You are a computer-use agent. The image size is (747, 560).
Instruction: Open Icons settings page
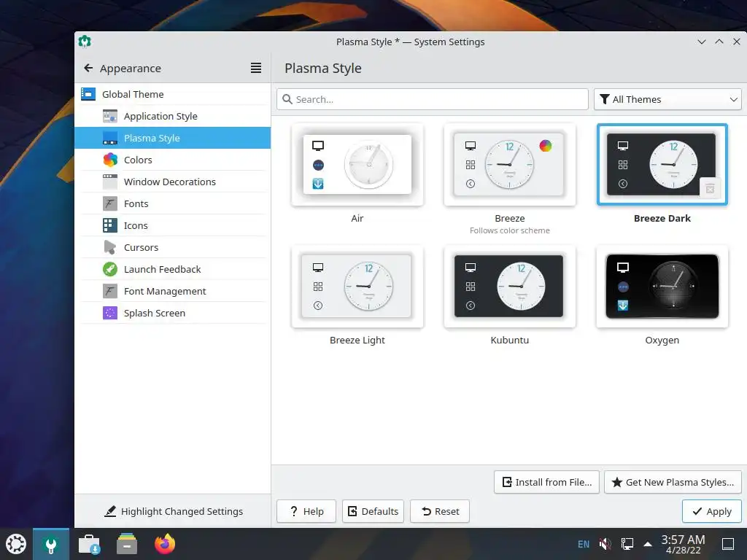click(x=172, y=226)
